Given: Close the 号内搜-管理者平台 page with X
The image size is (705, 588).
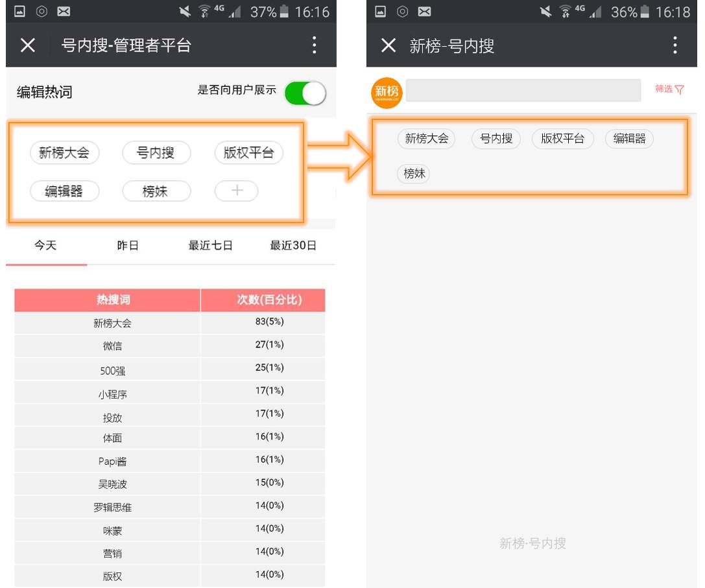Looking at the screenshot, I should pyautogui.click(x=27, y=45).
